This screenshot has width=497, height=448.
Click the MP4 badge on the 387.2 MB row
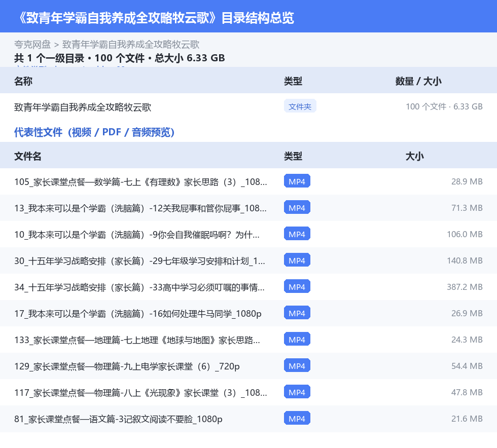click(297, 286)
